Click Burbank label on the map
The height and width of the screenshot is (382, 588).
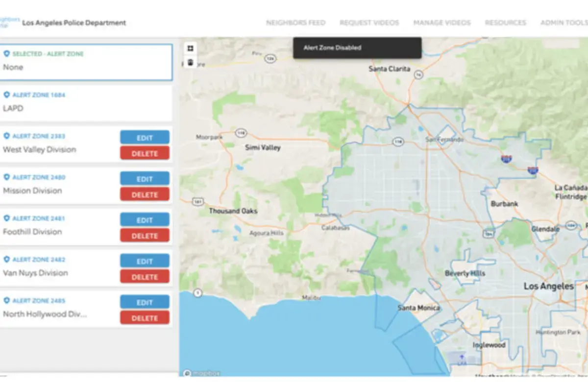coord(504,204)
